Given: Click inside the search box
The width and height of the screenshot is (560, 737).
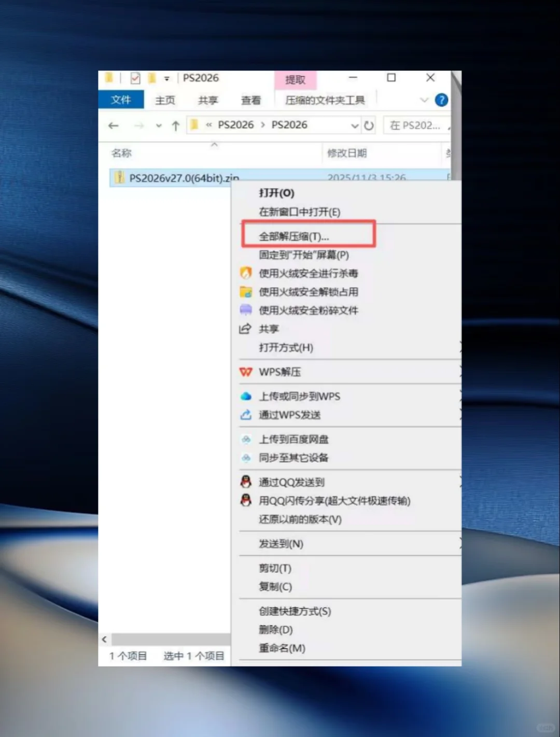Looking at the screenshot, I should coord(417,125).
